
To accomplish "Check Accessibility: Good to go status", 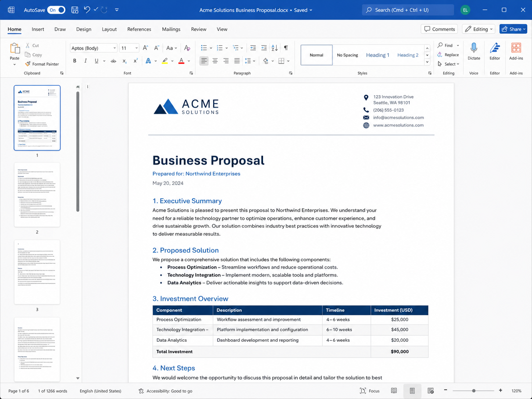I will coord(165,391).
